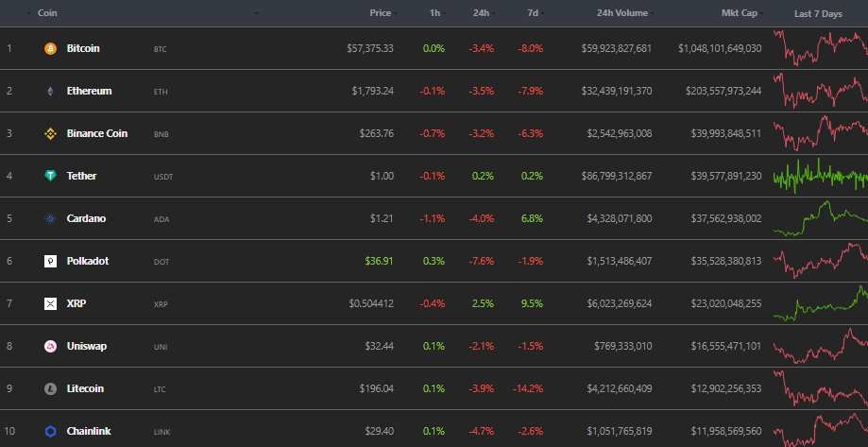Sort by Mkt Cap column header

coord(740,13)
